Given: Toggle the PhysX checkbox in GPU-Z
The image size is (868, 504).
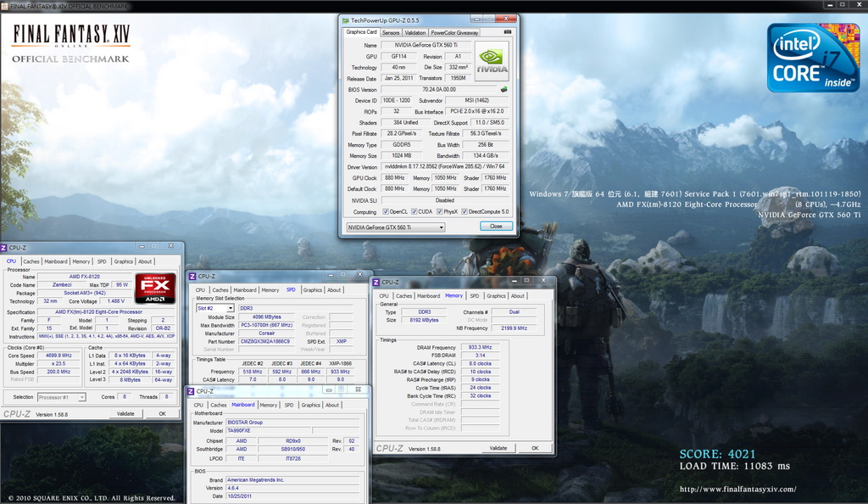Looking at the screenshot, I should click(440, 211).
